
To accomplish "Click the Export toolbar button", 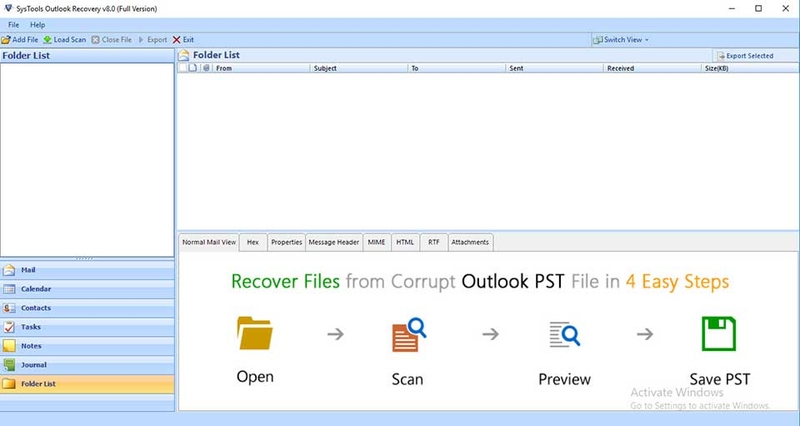I will [x=153, y=39].
